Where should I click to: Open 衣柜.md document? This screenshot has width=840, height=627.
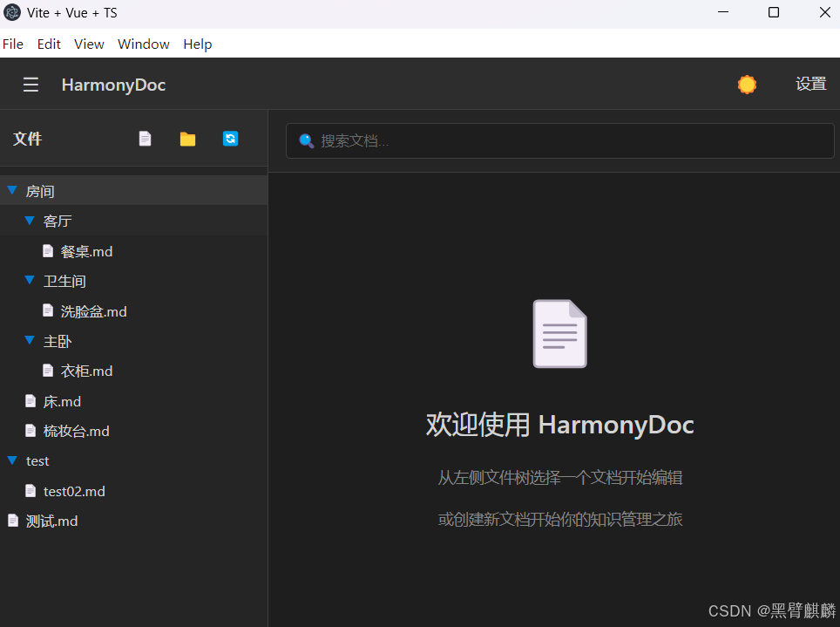click(x=87, y=371)
